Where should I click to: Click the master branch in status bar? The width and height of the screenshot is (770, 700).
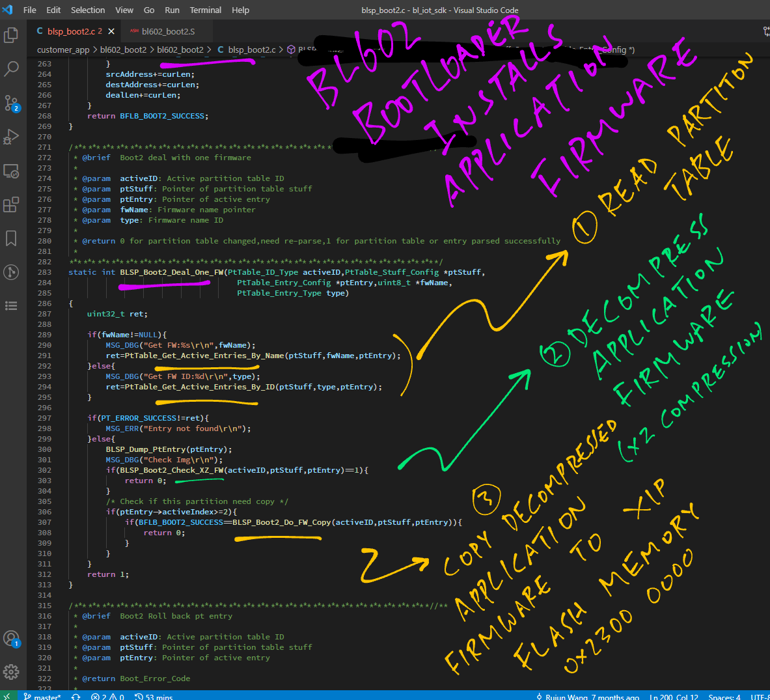pos(43,697)
